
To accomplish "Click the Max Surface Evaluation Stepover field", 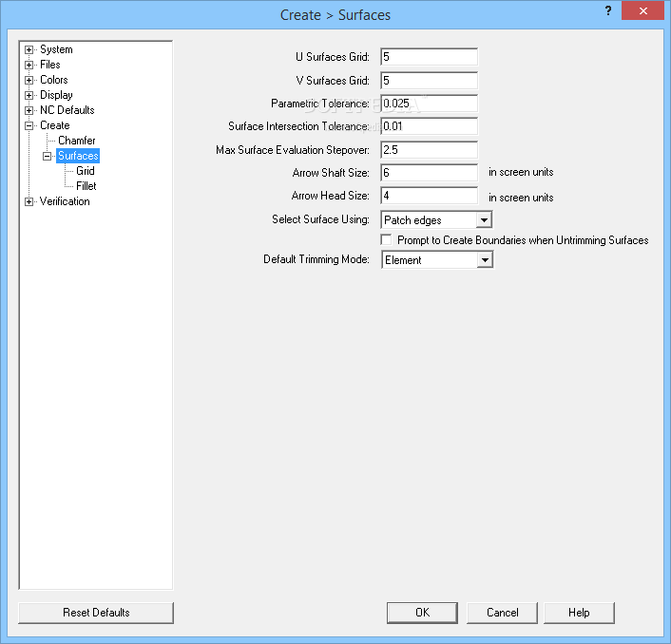I will (429, 150).
